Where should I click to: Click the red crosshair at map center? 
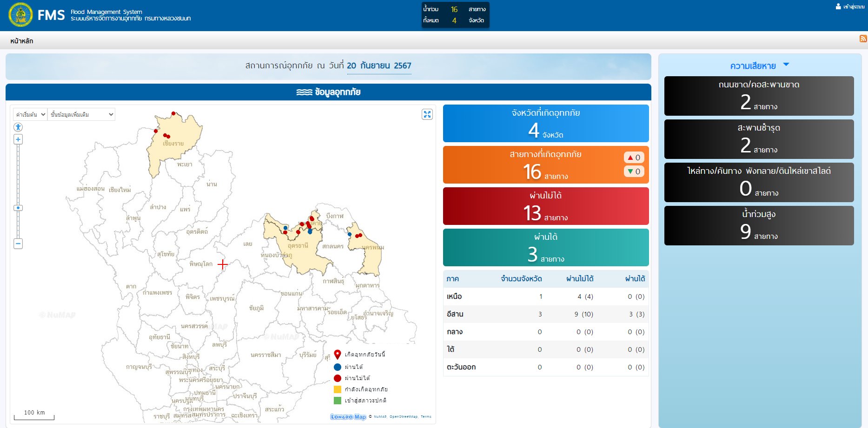[x=223, y=264]
